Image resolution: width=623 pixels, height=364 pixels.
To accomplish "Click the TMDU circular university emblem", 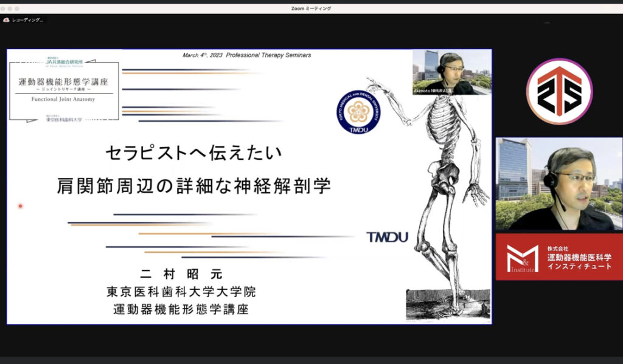I will coord(358,111).
